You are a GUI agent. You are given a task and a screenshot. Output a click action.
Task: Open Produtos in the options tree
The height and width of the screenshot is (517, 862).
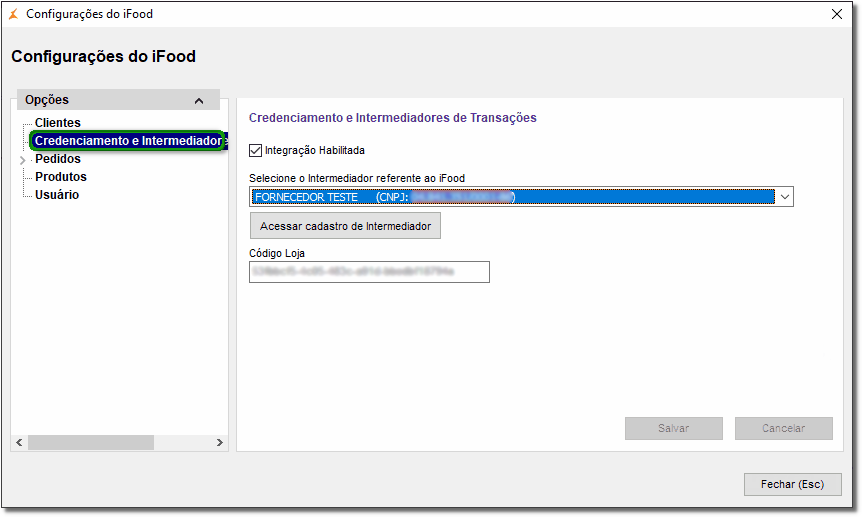[61, 177]
